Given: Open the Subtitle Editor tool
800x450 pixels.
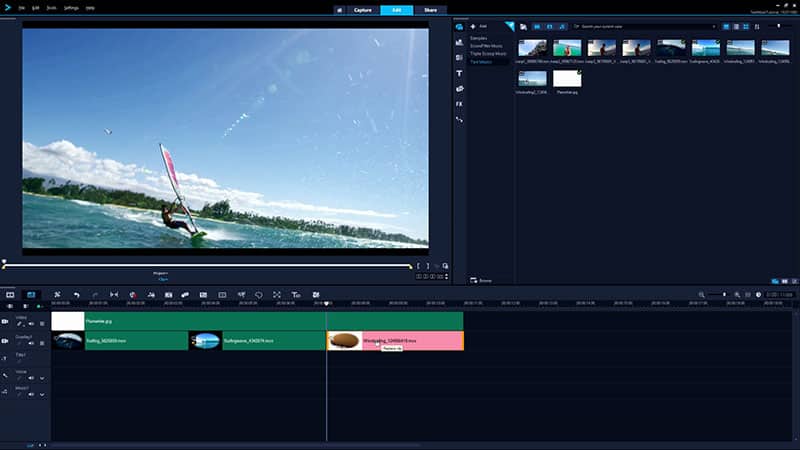Looking at the screenshot, I should point(203,295).
